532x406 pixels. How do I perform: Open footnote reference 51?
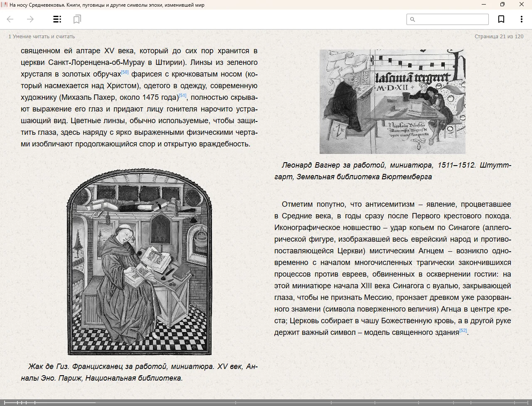click(x=182, y=96)
